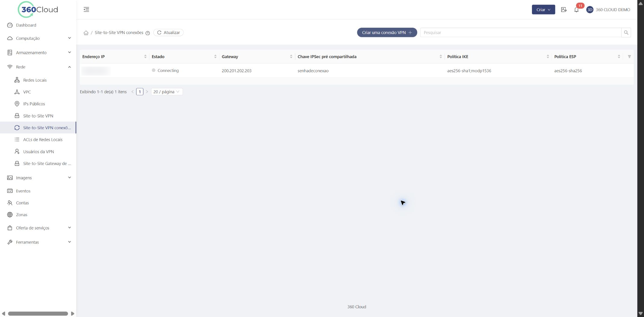644x317 pixels.
Task: Sort by Chave IPSec pré compartilhada arrows
Action: (440, 57)
